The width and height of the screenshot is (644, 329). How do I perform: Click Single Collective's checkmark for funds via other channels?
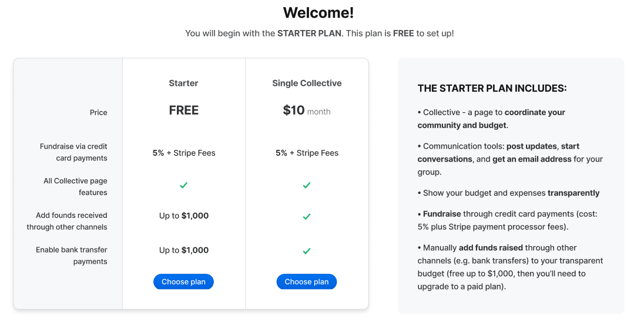(x=306, y=216)
